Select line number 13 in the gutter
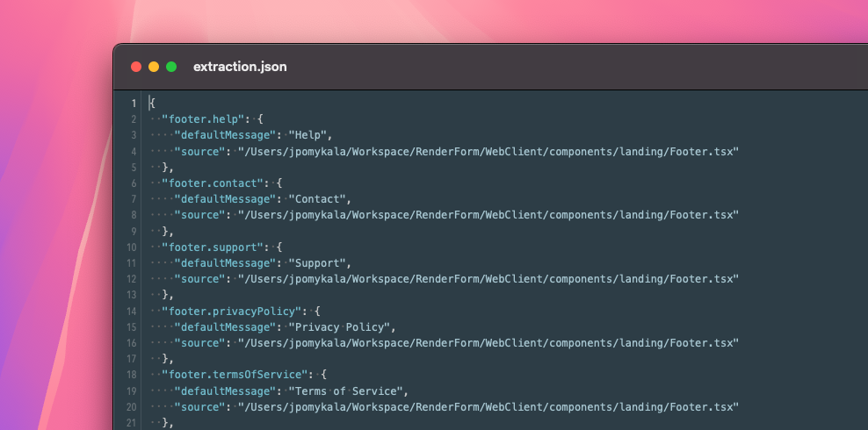Viewport: 868px width, 430px height. (131, 295)
